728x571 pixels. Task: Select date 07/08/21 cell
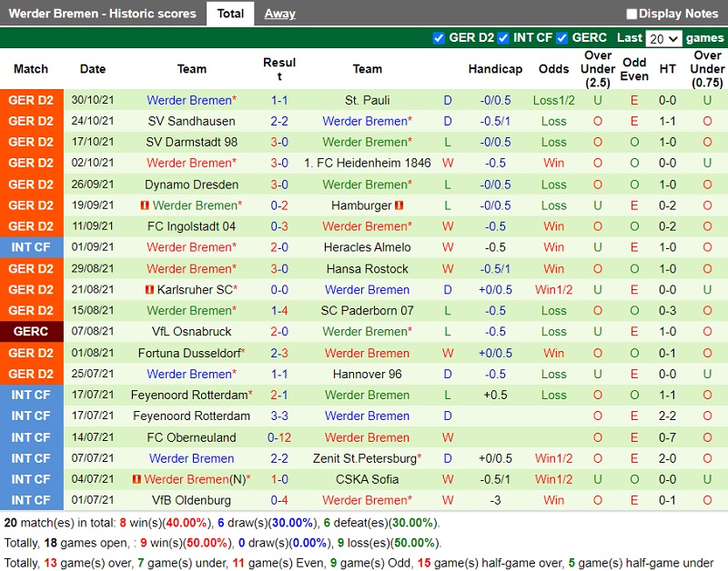tap(93, 331)
